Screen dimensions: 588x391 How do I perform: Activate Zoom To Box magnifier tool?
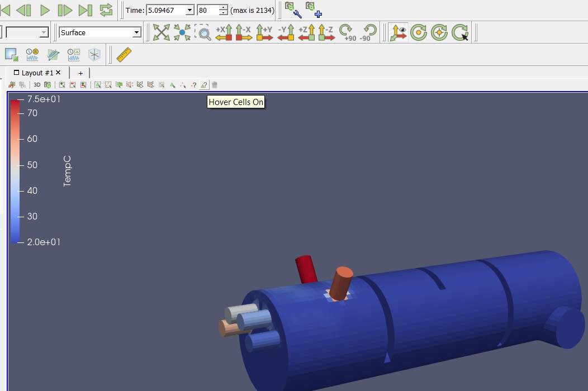(x=204, y=32)
